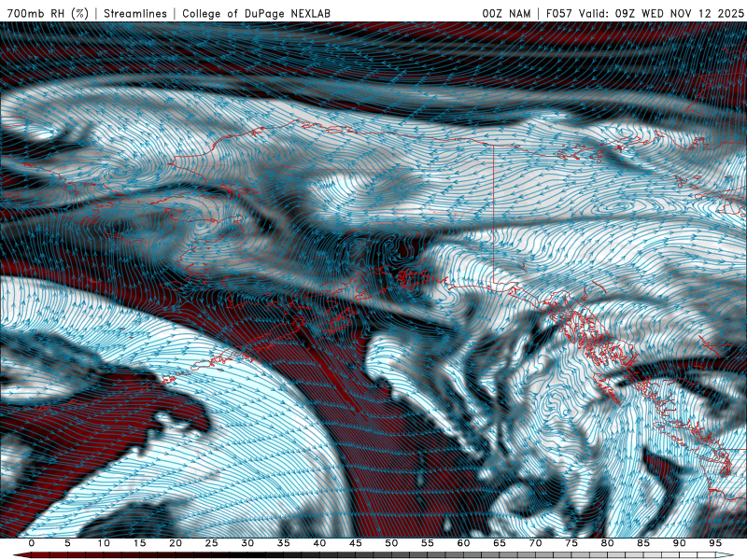Click the "90" label on the color scale
747x560 pixels.
[x=680, y=543]
